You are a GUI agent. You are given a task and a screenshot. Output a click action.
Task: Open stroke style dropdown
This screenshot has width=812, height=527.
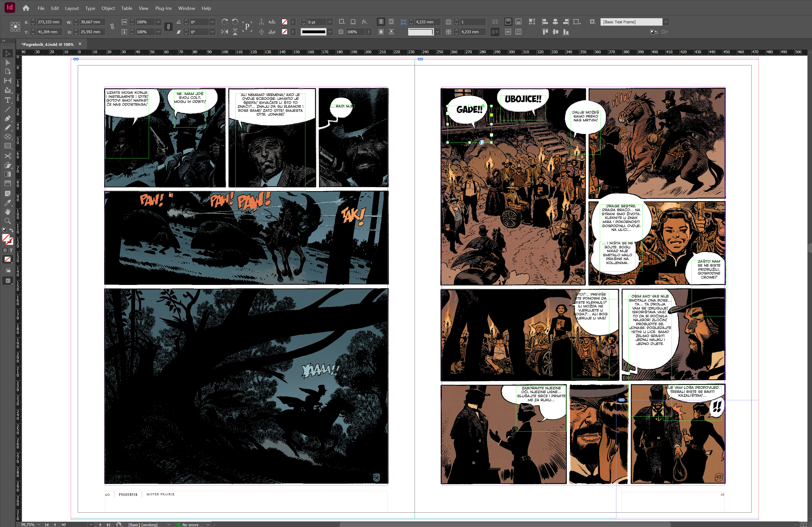(330, 32)
